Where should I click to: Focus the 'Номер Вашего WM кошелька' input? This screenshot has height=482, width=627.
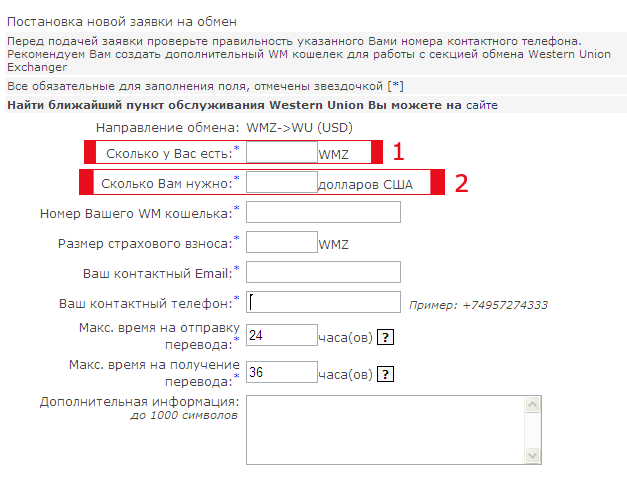click(x=323, y=212)
